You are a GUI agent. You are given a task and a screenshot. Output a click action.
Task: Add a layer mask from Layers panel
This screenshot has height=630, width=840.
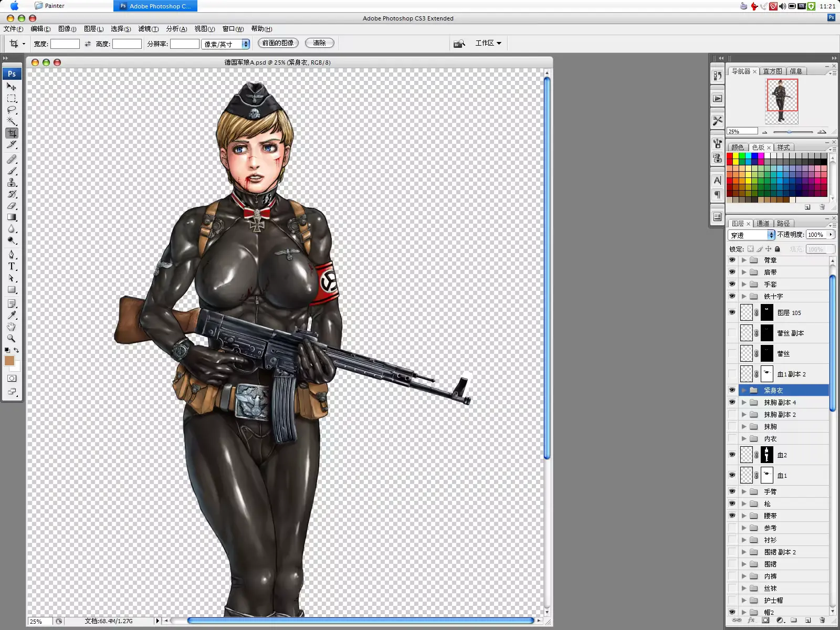[765, 620]
